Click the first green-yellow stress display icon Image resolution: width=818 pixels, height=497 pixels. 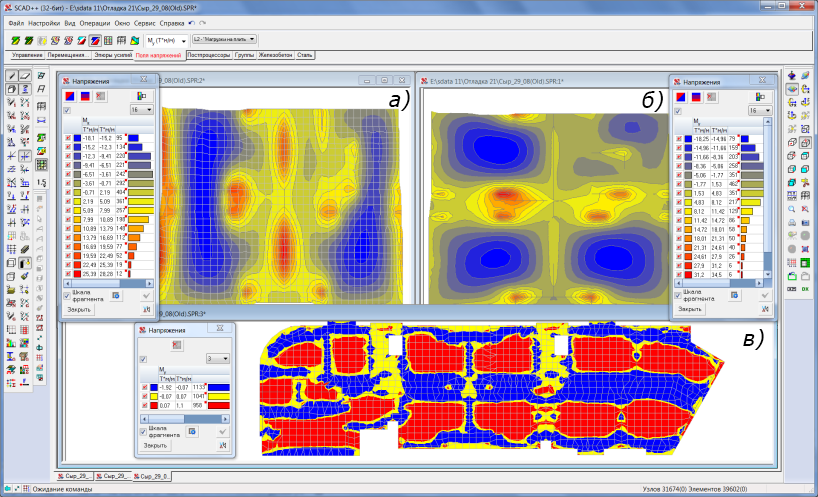click(15, 39)
